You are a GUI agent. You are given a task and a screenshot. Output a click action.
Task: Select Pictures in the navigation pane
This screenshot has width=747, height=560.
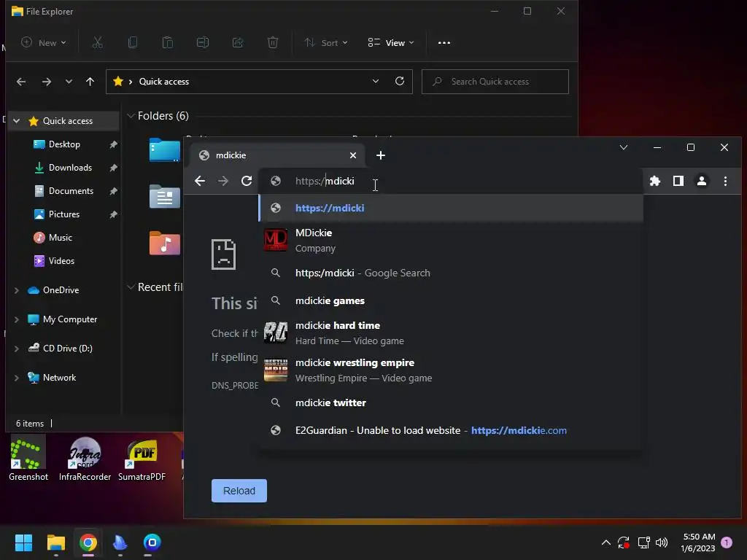pos(64,214)
